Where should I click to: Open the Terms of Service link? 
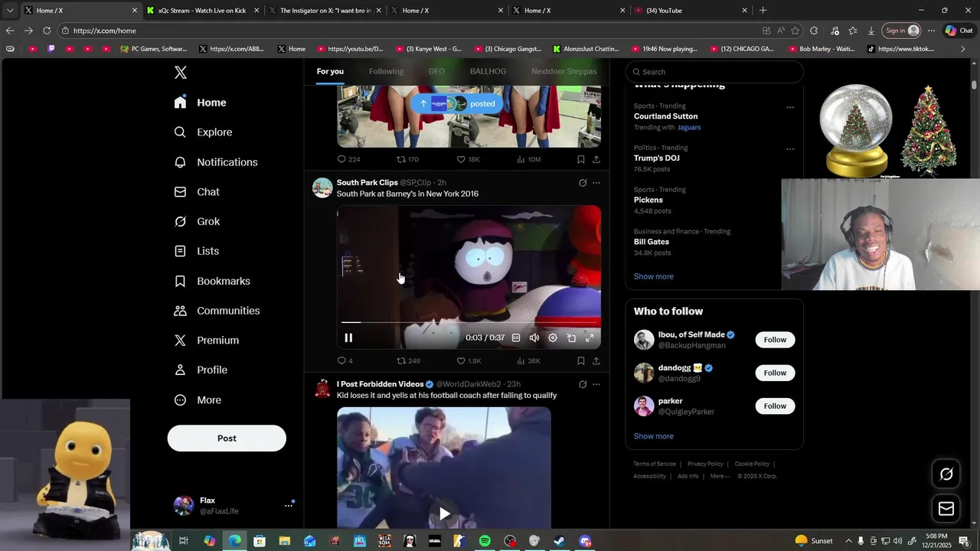655,464
